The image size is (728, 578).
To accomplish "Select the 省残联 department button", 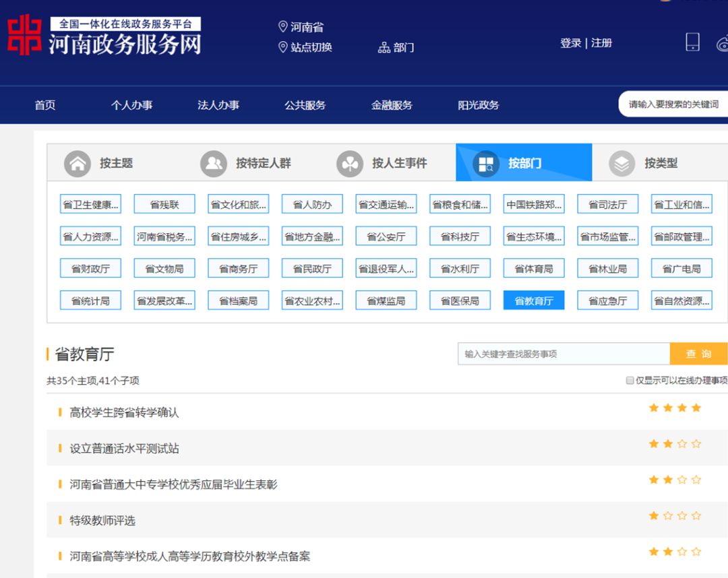I will pyautogui.click(x=164, y=204).
